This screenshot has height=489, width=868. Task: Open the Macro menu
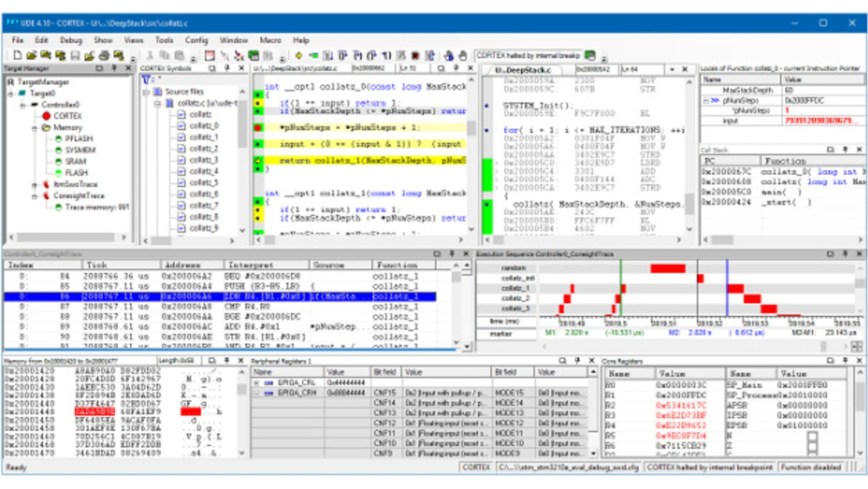click(x=270, y=40)
